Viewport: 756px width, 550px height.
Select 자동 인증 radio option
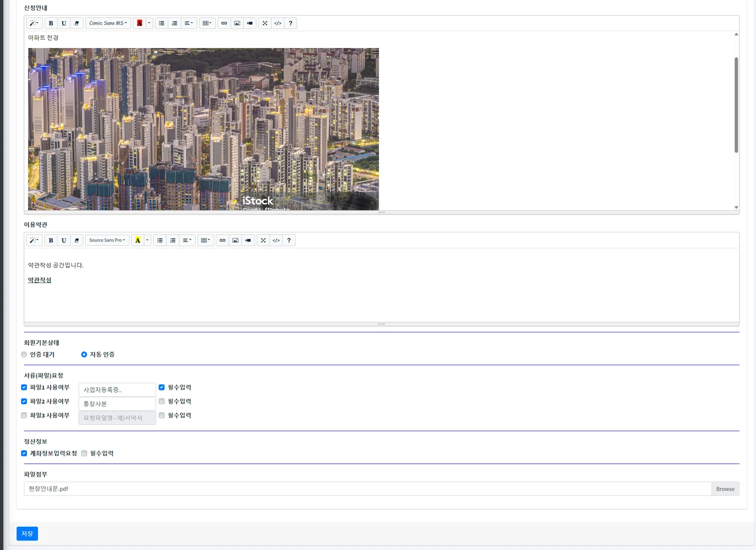(x=84, y=355)
